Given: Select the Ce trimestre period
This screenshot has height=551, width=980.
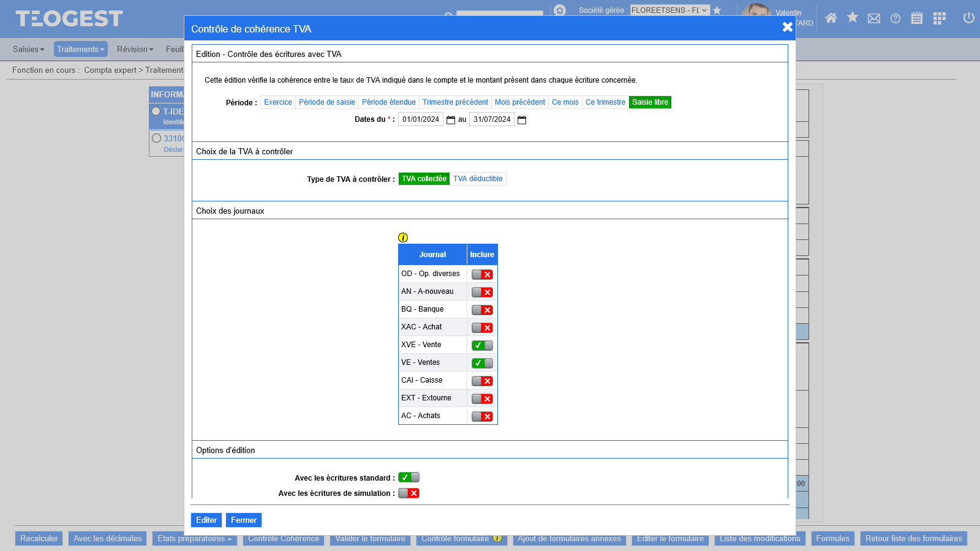Looking at the screenshot, I should pyautogui.click(x=605, y=102).
